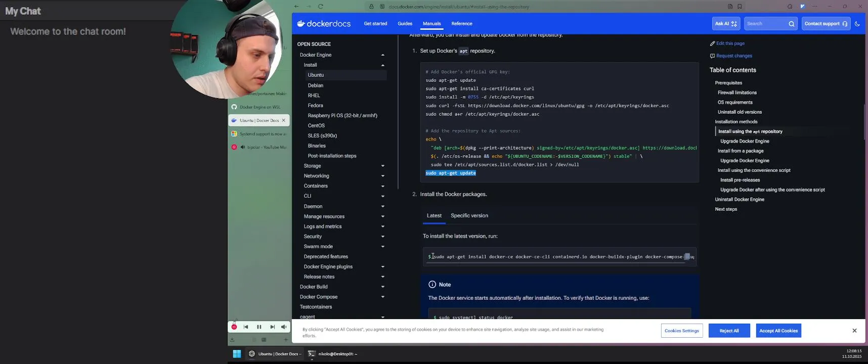Expand the Networking section
The height and width of the screenshot is (364, 868).
[382, 176]
